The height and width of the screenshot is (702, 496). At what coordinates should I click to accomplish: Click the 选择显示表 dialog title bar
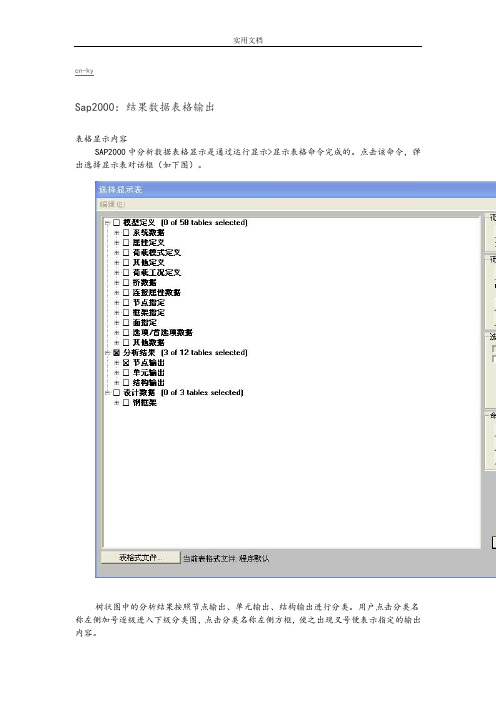295,190
